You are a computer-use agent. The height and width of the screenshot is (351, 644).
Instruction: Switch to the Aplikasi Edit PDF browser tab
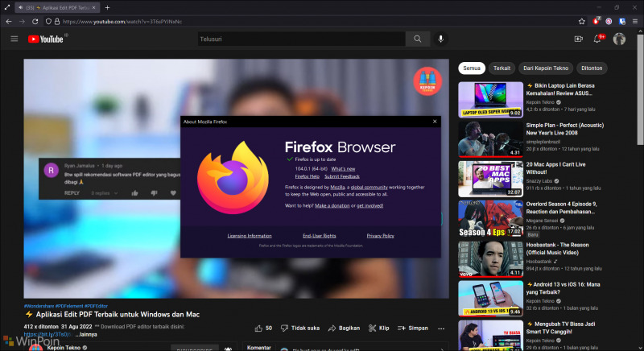[x=56, y=7]
